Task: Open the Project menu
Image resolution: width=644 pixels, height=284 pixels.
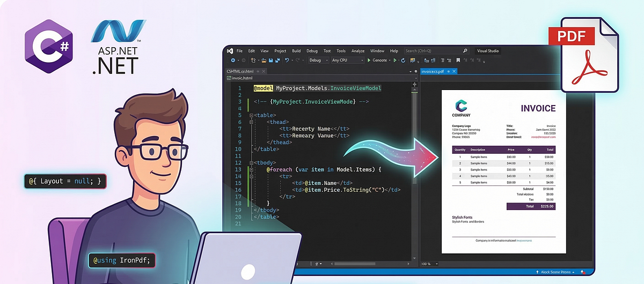Action: pyautogui.click(x=280, y=51)
